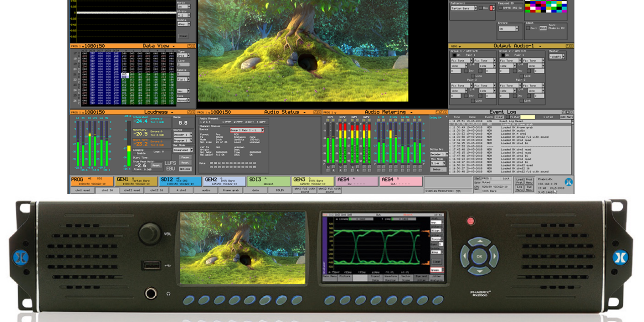This screenshot has width=644, height=322.
Task: Click the soft key below Vector Scope
Action: click(407, 300)
